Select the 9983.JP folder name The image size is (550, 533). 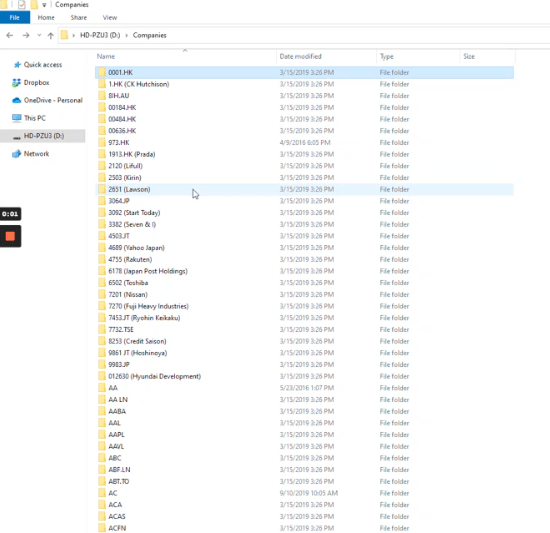(119, 365)
